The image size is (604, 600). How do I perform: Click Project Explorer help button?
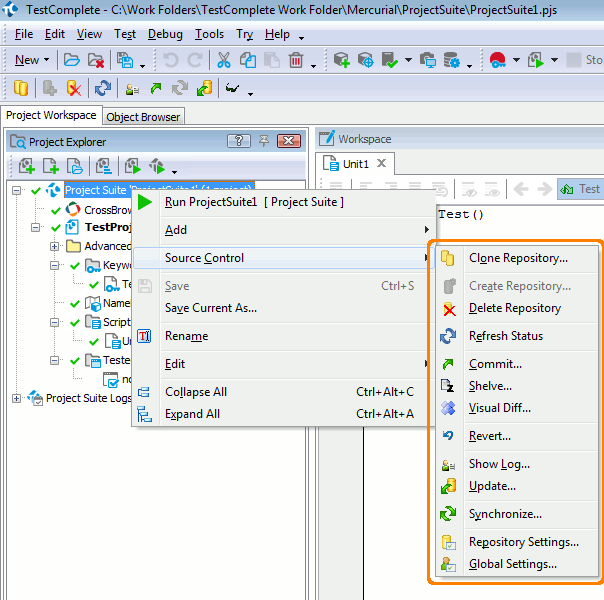pyautogui.click(x=238, y=141)
